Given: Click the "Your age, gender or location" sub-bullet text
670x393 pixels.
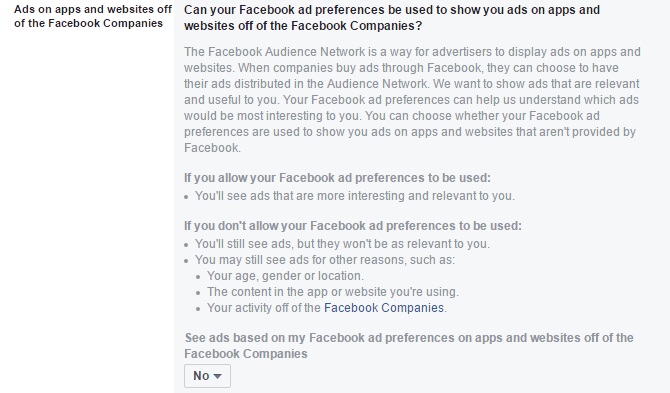Looking at the screenshot, I should point(285,276).
